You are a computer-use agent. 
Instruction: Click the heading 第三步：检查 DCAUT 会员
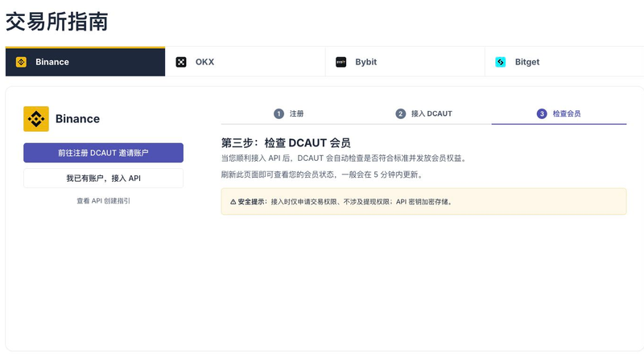pos(286,143)
